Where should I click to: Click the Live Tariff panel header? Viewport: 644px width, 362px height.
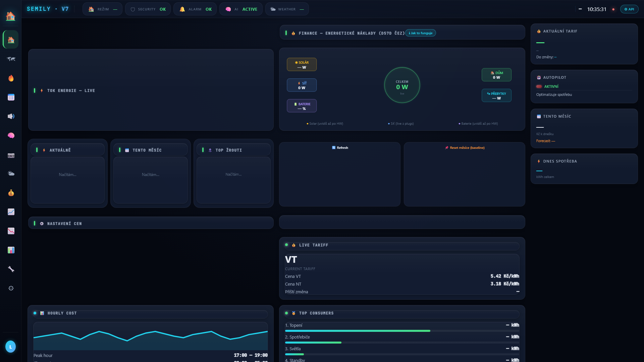tap(401, 245)
